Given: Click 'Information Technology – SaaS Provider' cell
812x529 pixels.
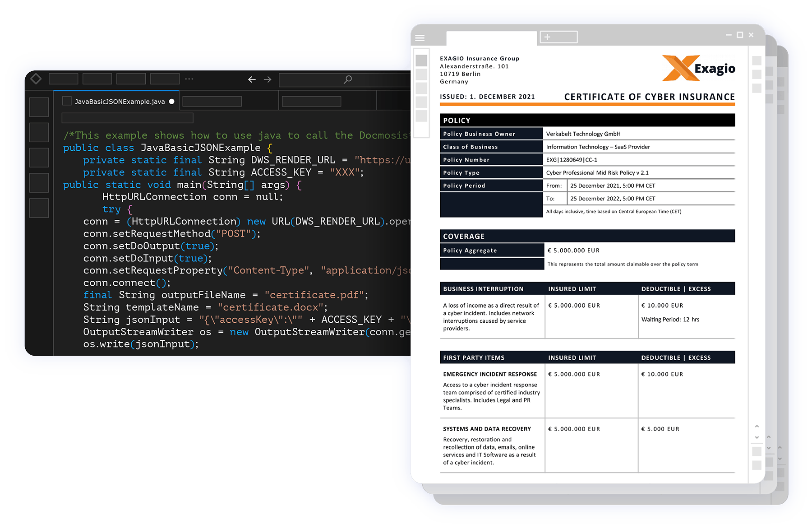Looking at the screenshot, I should (x=639, y=147).
